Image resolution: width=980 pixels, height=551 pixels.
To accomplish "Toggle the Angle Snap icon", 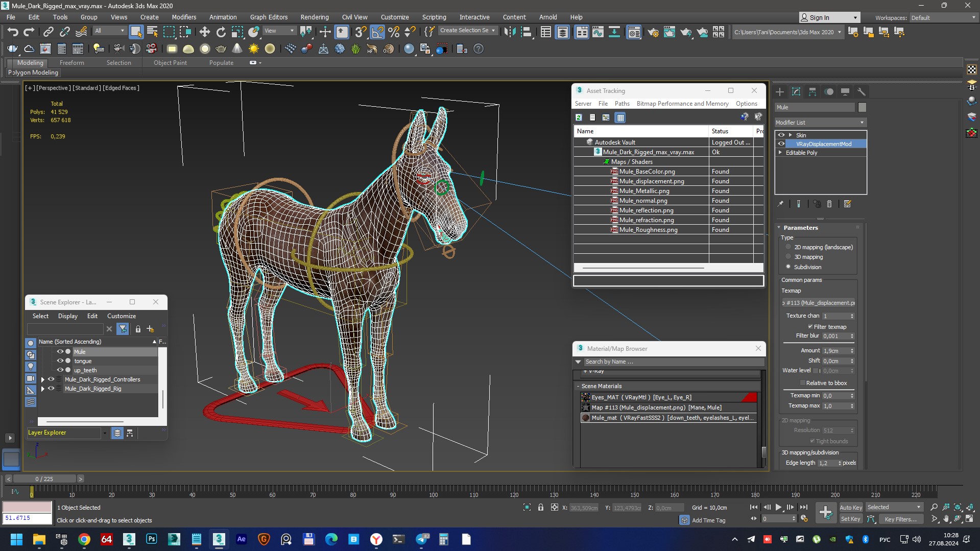I will pyautogui.click(x=377, y=32).
